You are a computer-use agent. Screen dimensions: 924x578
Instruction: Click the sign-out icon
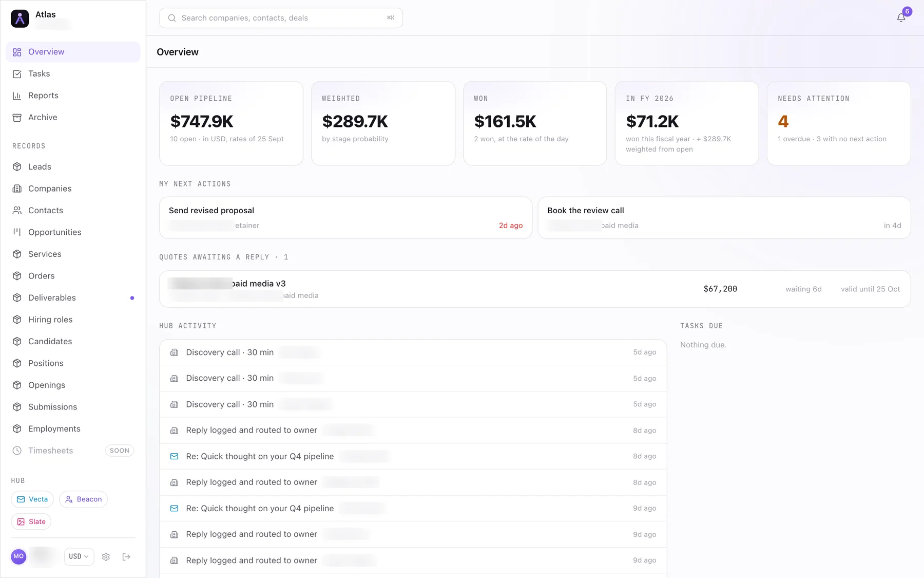pos(126,556)
